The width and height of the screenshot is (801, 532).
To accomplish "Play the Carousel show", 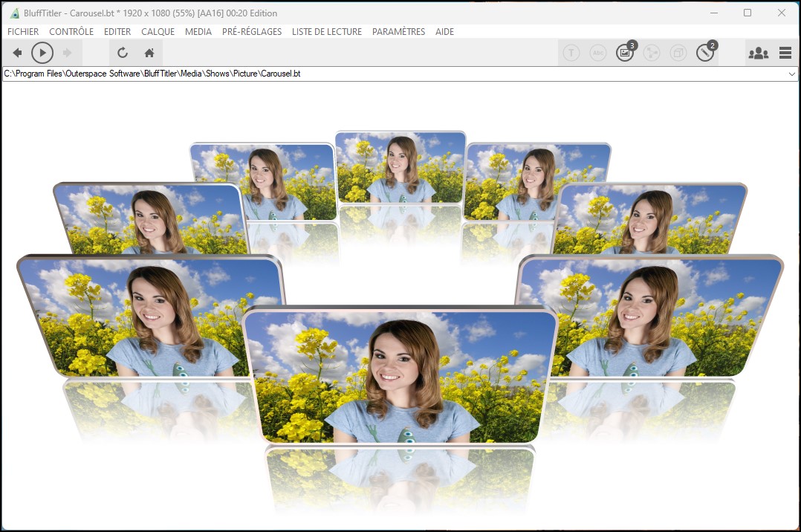I will 42,53.
